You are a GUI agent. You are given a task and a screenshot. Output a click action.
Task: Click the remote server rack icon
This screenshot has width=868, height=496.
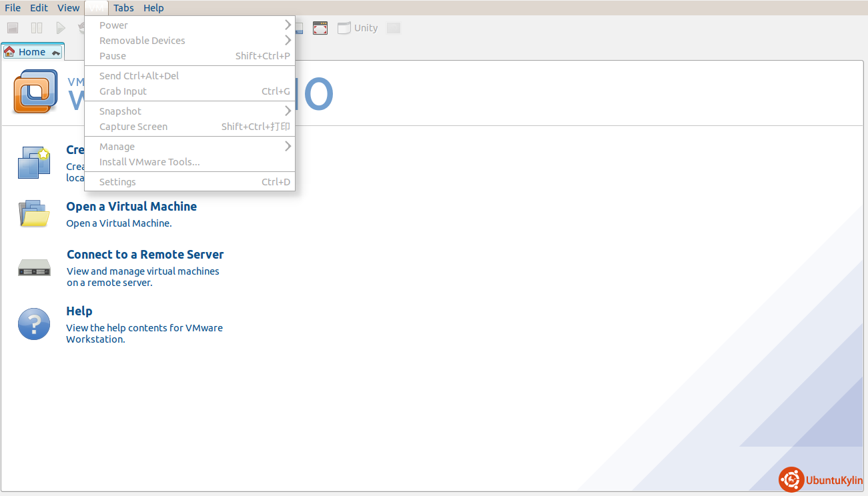pyautogui.click(x=34, y=268)
